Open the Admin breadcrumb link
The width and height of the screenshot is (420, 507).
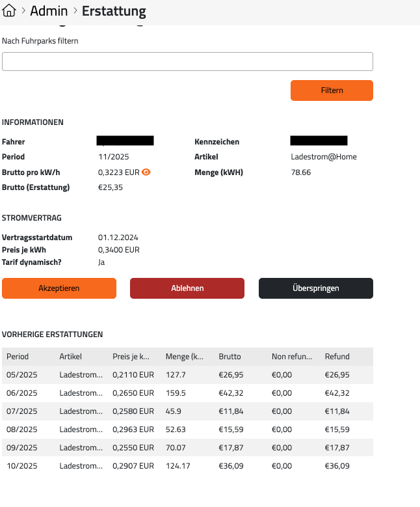tap(49, 11)
